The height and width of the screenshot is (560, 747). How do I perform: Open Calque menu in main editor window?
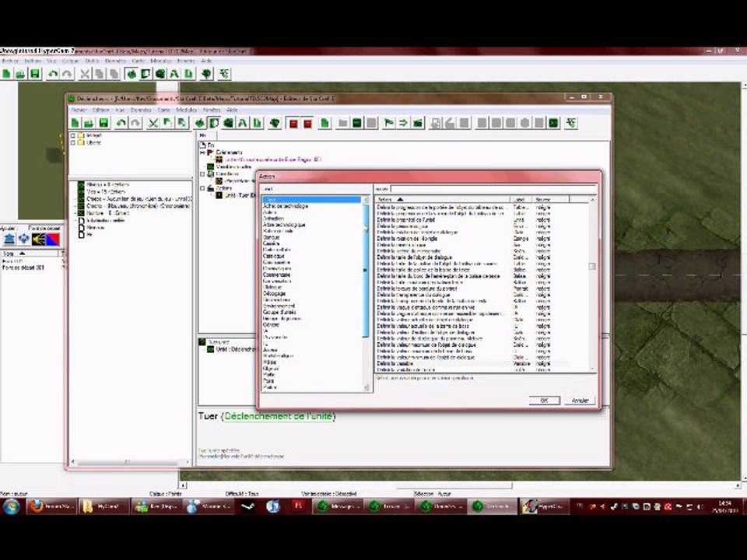71,61
